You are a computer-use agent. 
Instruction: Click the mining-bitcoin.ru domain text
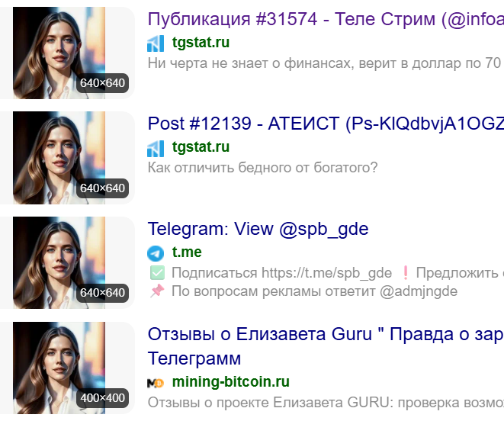pyautogui.click(x=231, y=382)
